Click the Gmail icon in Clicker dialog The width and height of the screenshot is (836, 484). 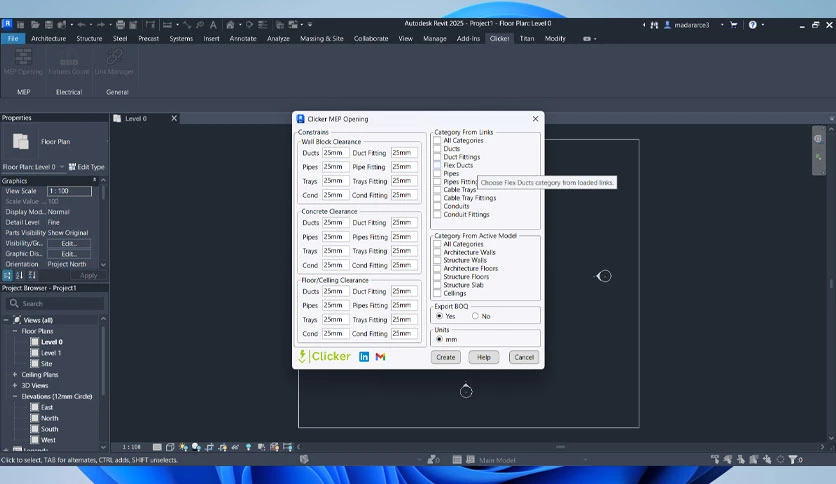tap(380, 357)
